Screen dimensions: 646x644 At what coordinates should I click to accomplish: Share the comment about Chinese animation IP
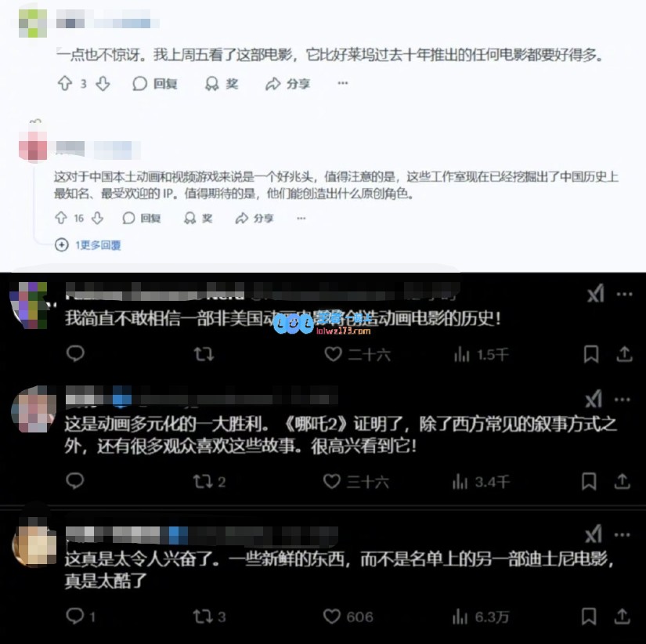click(254, 218)
